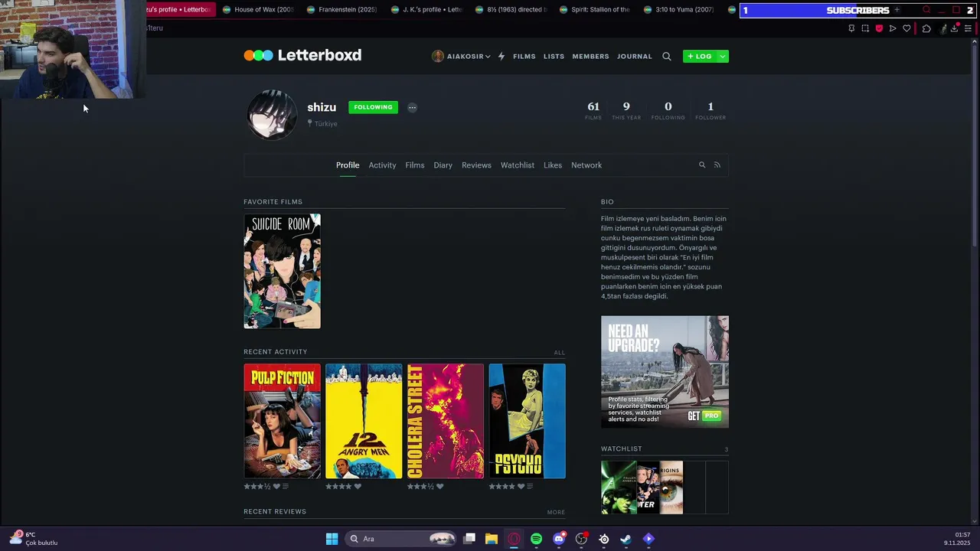Open the Members menu in the header
The height and width of the screenshot is (551, 980).
pos(590,57)
